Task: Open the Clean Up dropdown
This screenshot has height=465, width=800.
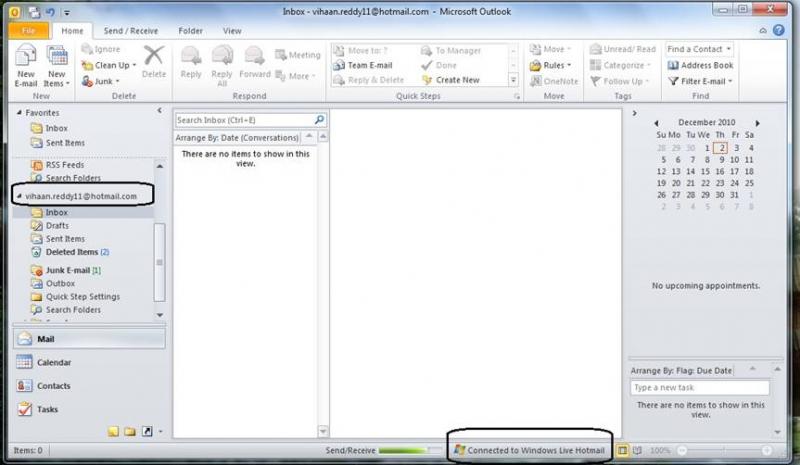Action: (x=109, y=65)
